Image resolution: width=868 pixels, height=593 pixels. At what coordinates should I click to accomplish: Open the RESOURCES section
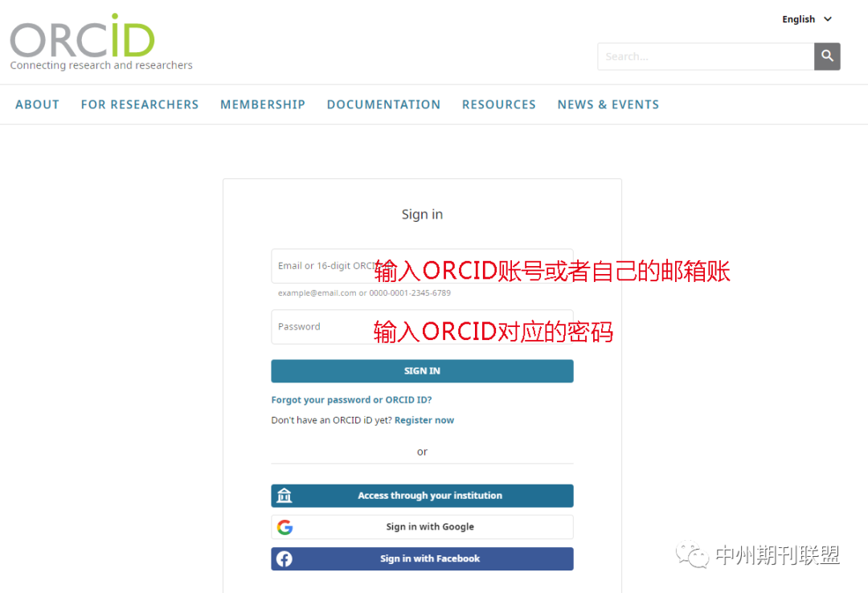tap(498, 104)
